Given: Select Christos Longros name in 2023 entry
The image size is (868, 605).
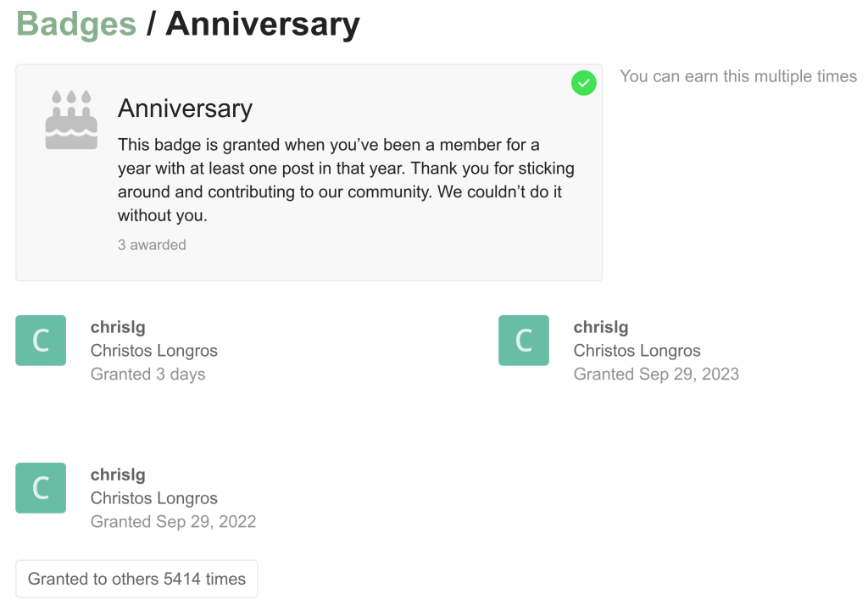Looking at the screenshot, I should pyautogui.click(x=637, y=351).
